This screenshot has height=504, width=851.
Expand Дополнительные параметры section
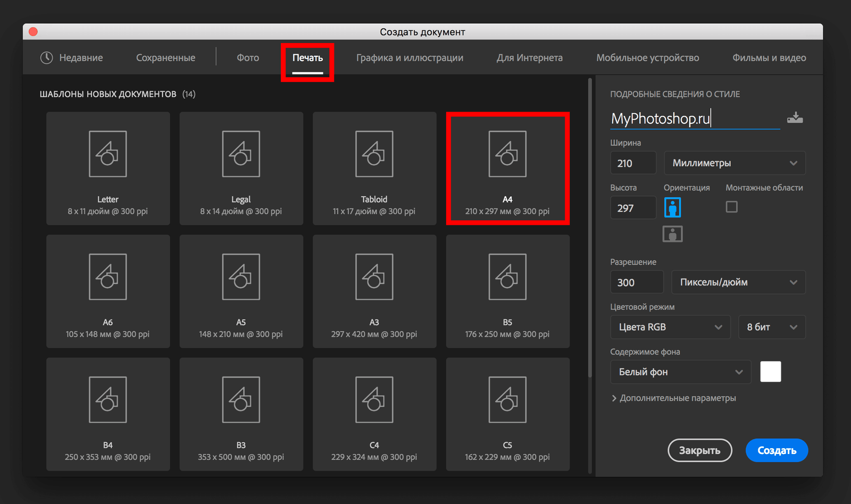pos(674,398)
